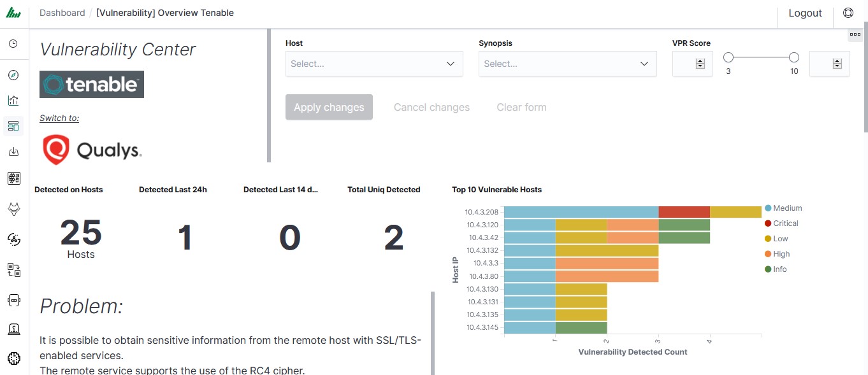Click host label 10.4.3.130 in chart
868x375 pixels.
482,289
